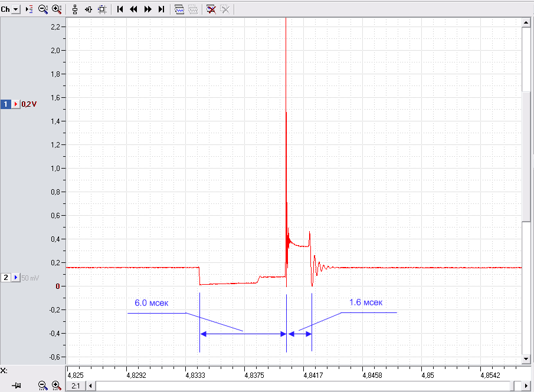The image size is (534, 392).
Task: Expand channel 1 red arrow menu
Action: tap(16, 104)
